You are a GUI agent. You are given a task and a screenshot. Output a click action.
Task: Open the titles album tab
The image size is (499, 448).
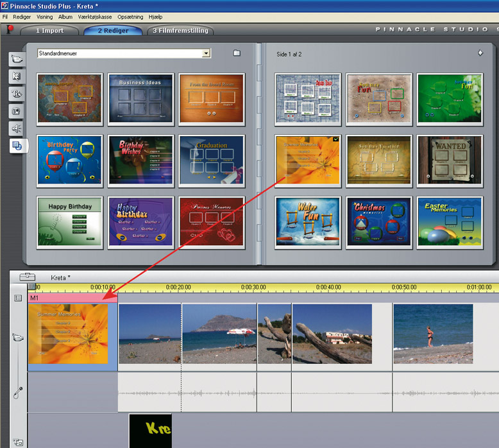coord(17,94)
